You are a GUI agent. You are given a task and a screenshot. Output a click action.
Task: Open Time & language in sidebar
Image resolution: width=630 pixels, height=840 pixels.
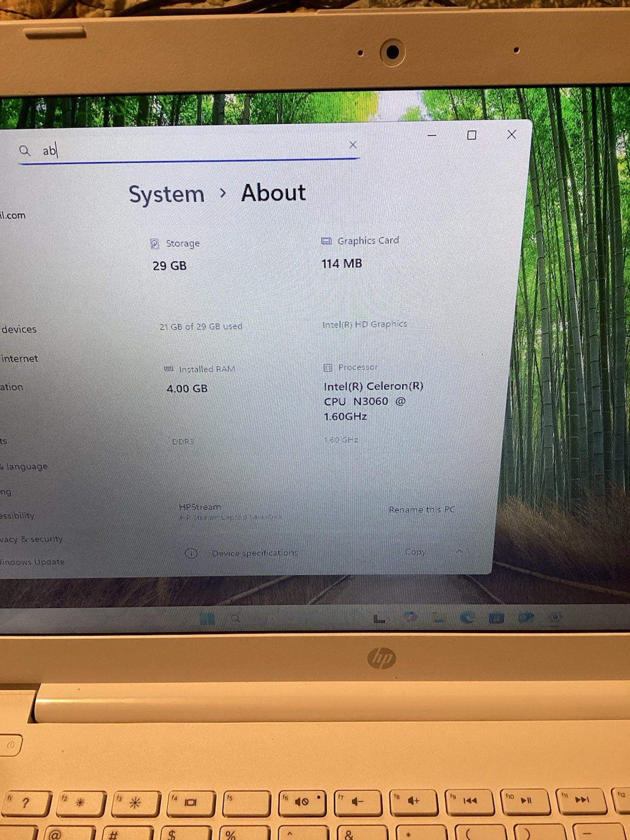point(24,466)
